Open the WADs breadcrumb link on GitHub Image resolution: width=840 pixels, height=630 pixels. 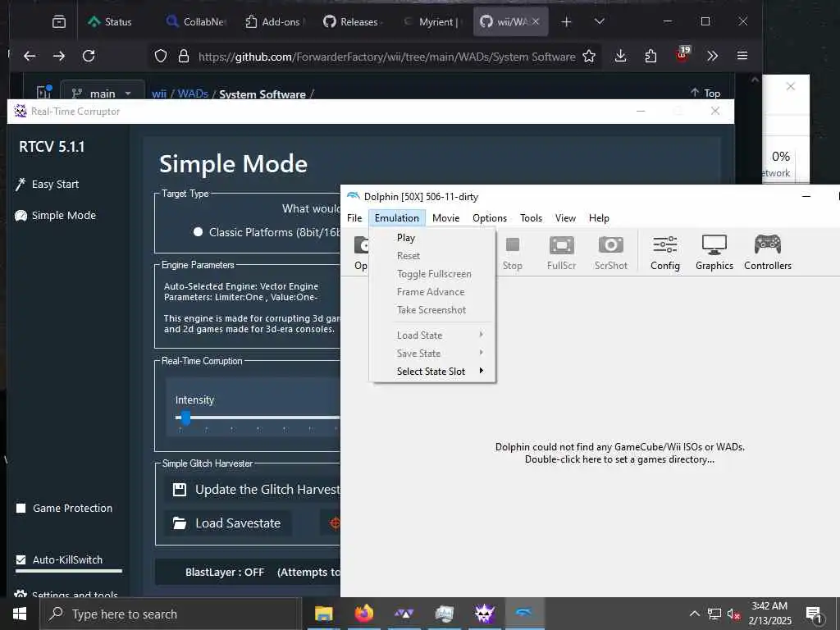tap(193, 94)
